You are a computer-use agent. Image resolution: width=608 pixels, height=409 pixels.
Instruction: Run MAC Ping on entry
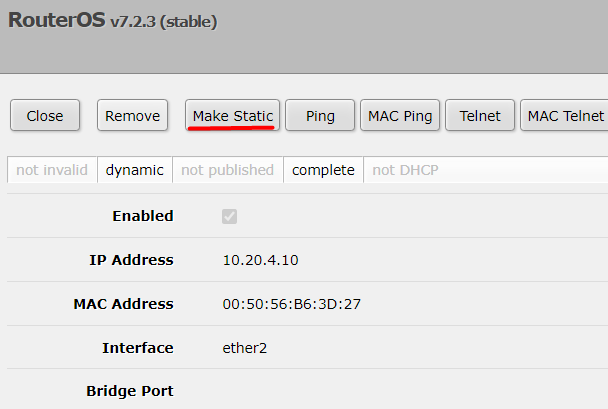click(400, 116)
